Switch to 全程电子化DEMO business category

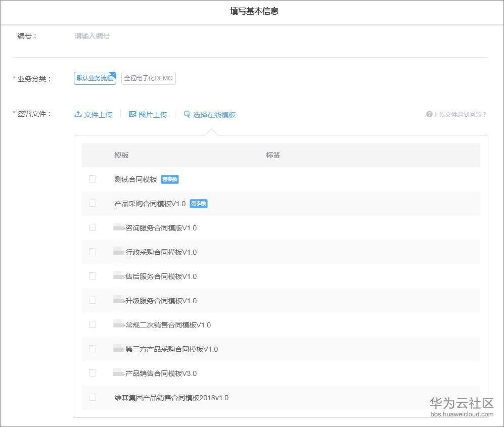[x=149, y=78]
